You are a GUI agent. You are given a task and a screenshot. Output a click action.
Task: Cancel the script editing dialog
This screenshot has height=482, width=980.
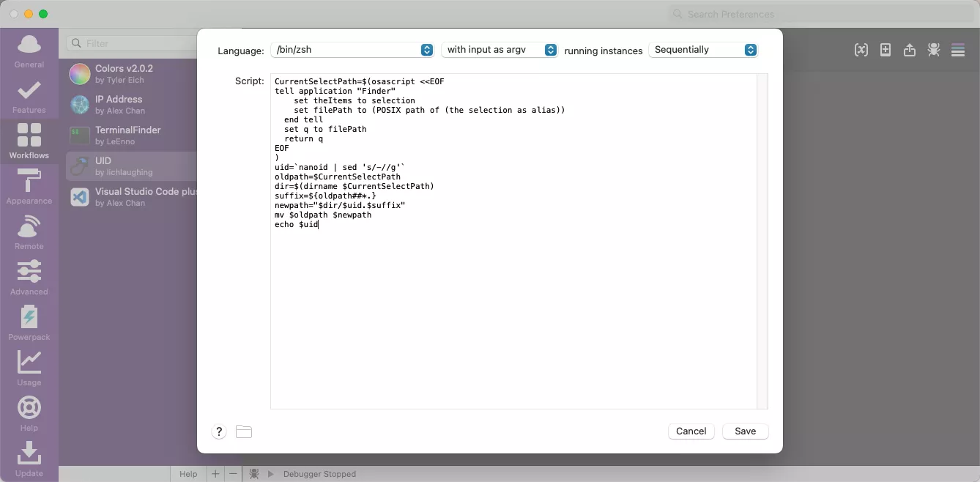(x=691, y=431)
